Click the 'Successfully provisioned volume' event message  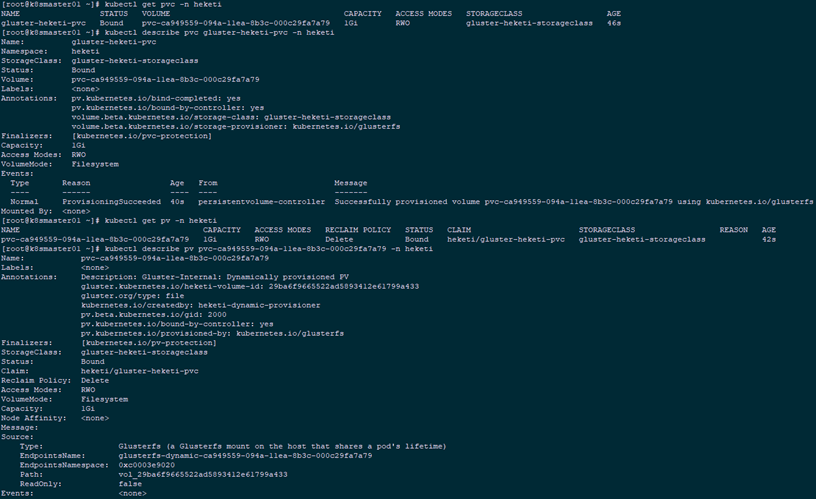pyautogui.click(x=573, y=201)
